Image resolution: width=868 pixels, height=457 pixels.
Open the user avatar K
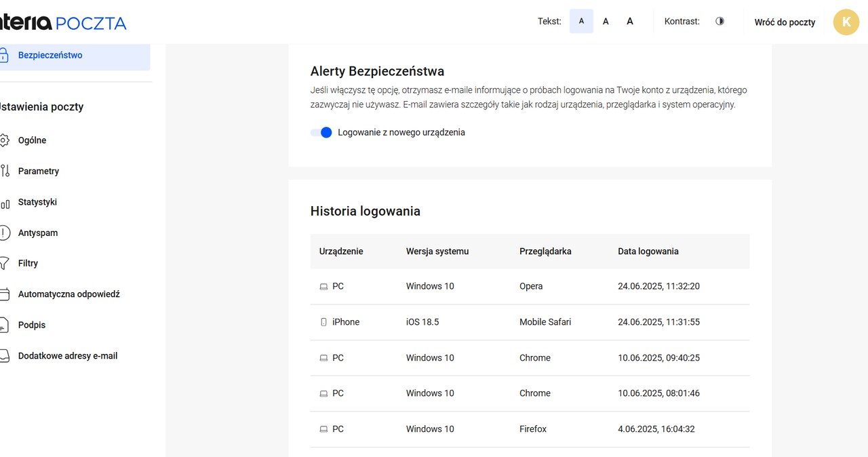(x=846, y=22)
